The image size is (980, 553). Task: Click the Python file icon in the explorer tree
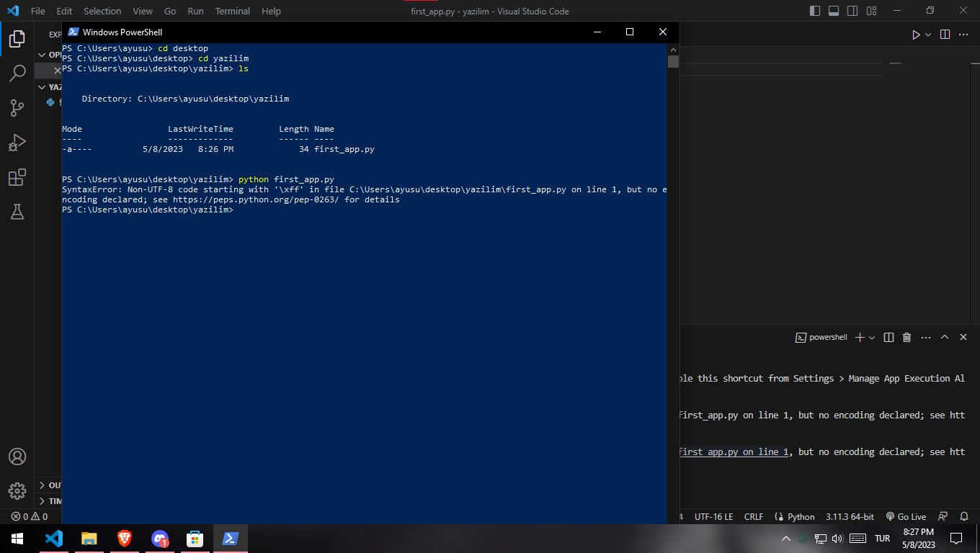50,102
